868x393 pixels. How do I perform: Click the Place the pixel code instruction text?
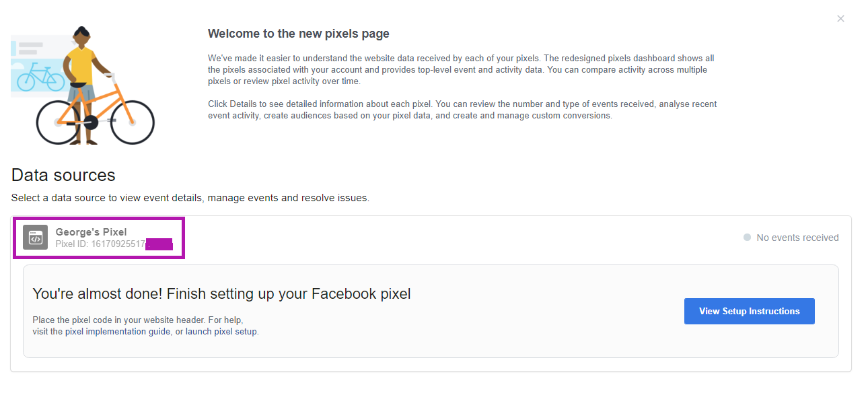pyautogui.click(x=138, y=320)
